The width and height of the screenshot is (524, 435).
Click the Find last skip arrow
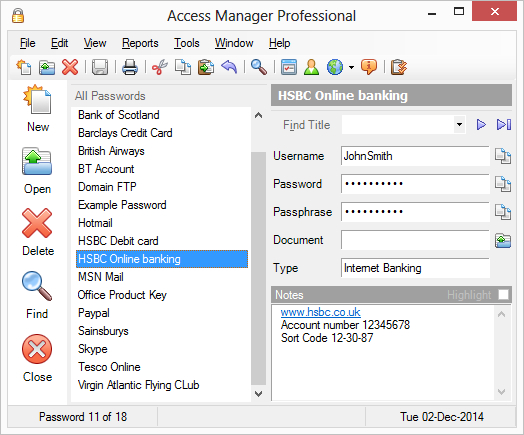tap(504, 125)
